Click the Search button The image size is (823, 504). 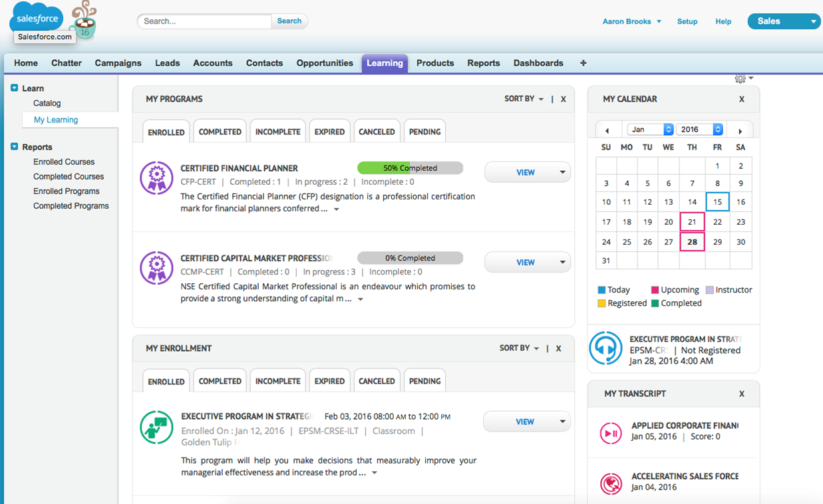(289, 21)
